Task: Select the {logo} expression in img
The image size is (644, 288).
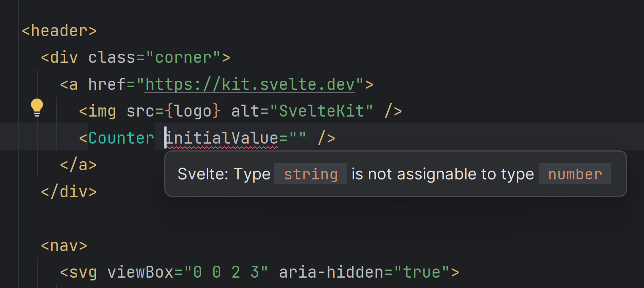Action: pyautogui.click(x=193, y=111)
